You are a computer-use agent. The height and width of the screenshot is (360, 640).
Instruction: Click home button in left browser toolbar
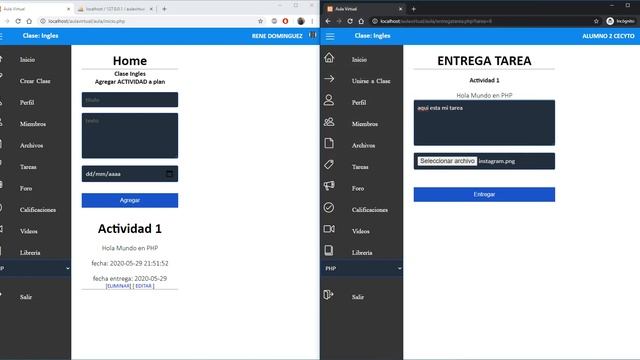(x=29, y=21)
